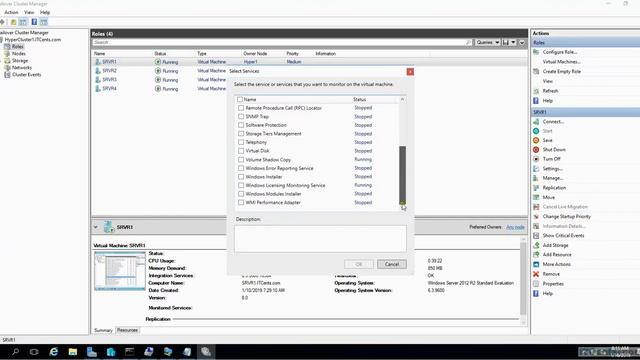This screenshot has height=360, width=640.
Task: Click the red Remove action icon
Action: tap(536, 274)
